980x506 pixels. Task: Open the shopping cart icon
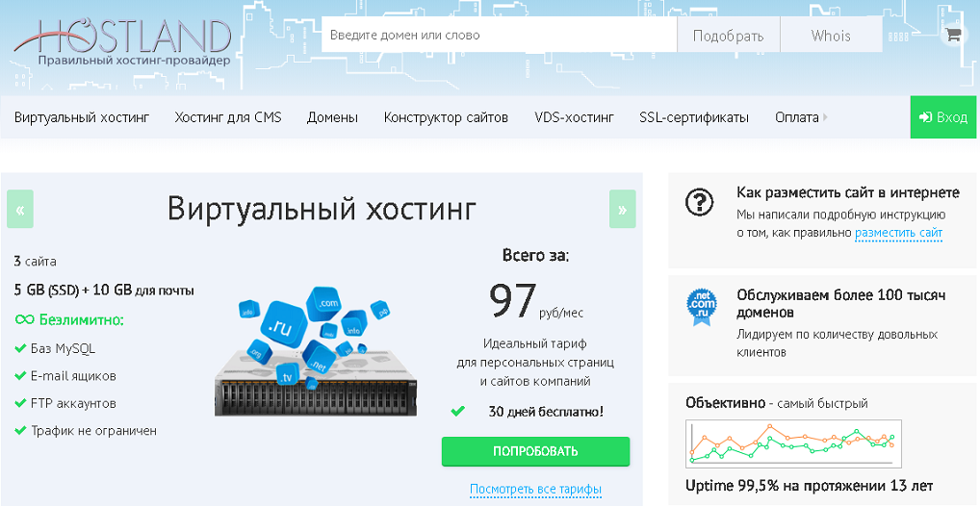pos(953,35)
